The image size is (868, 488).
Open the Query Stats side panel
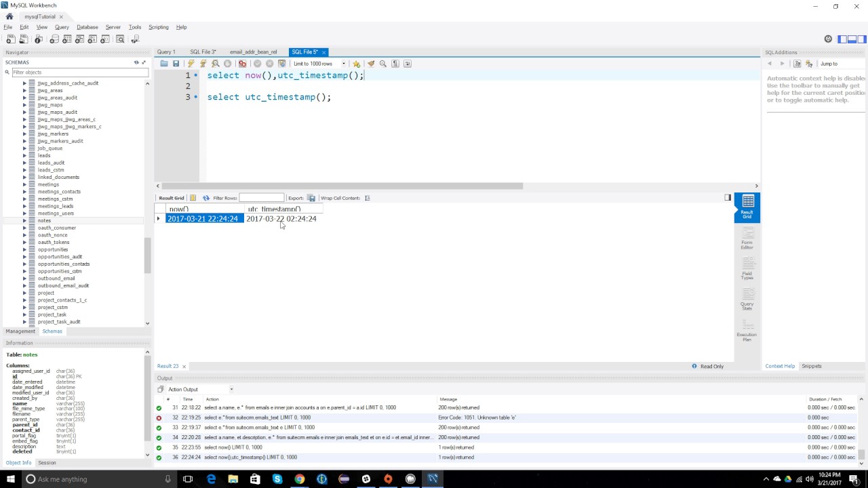(747, 298)
